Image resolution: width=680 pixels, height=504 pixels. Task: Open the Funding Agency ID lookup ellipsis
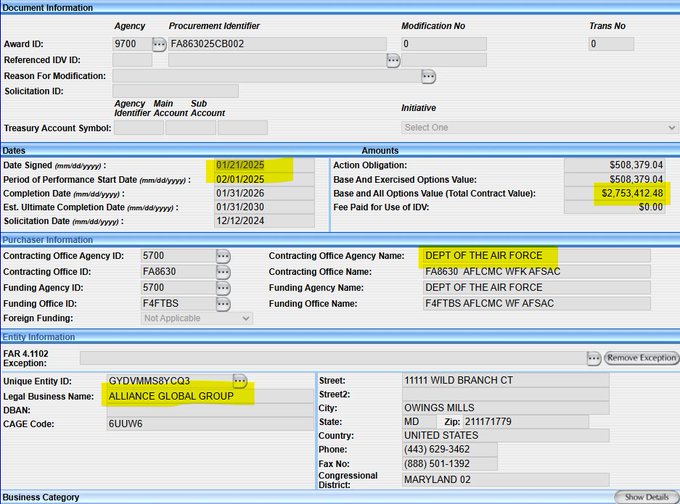click(x=223, y=288)
